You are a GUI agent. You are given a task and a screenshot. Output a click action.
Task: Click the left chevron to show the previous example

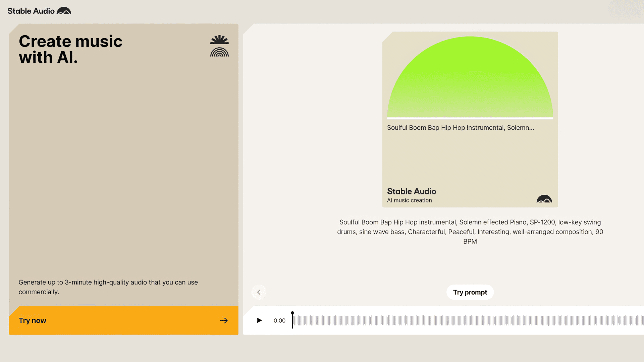click(259, 292)
